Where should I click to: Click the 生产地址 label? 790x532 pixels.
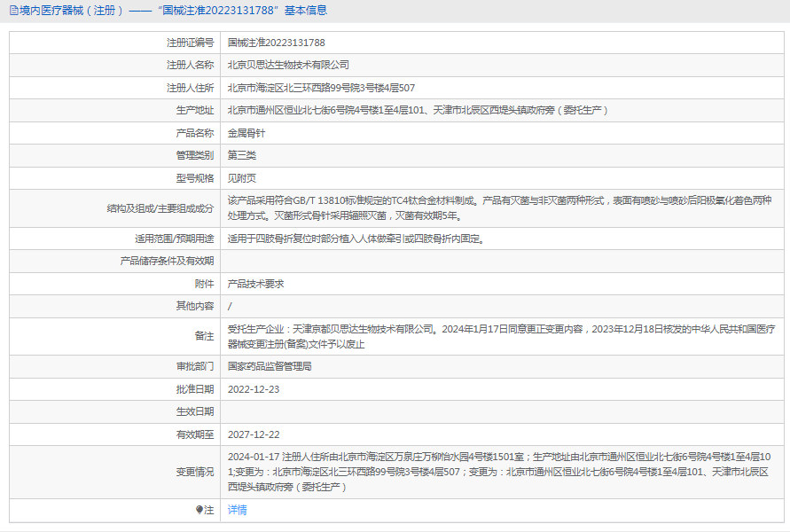pyautogui.click(x=195, y=110)
